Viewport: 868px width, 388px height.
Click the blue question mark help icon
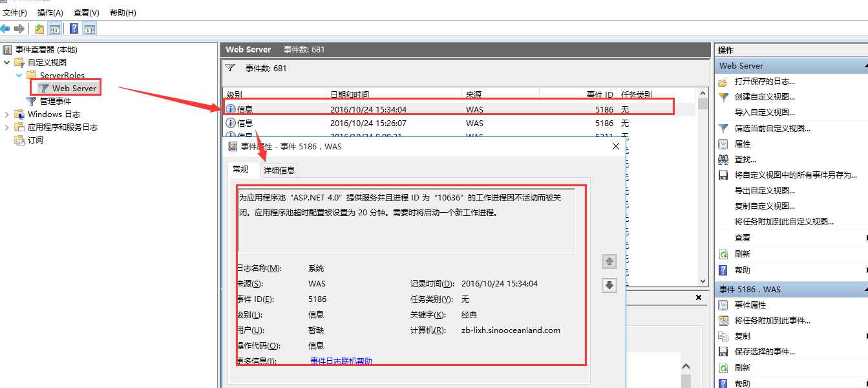click(74, 29)
